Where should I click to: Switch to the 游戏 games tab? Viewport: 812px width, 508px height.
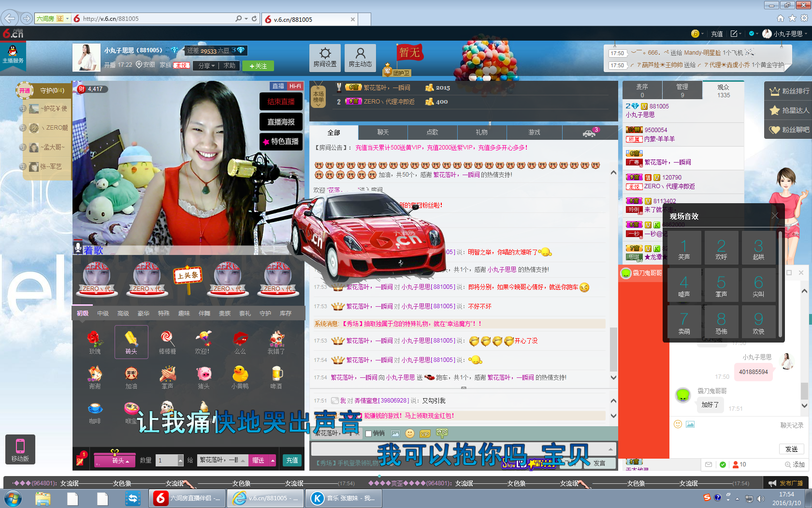[534, 132]
